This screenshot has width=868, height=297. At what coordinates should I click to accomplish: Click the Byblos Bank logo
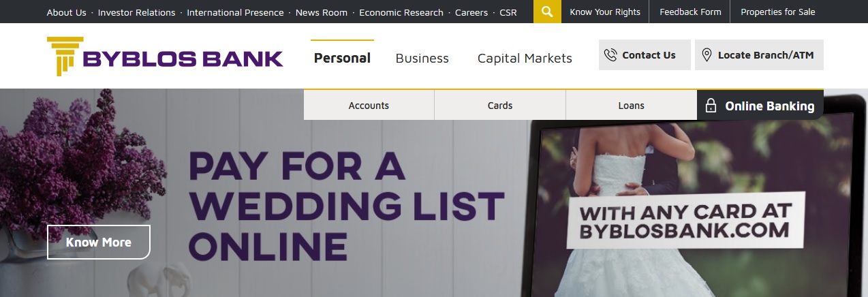click(165, 56)
